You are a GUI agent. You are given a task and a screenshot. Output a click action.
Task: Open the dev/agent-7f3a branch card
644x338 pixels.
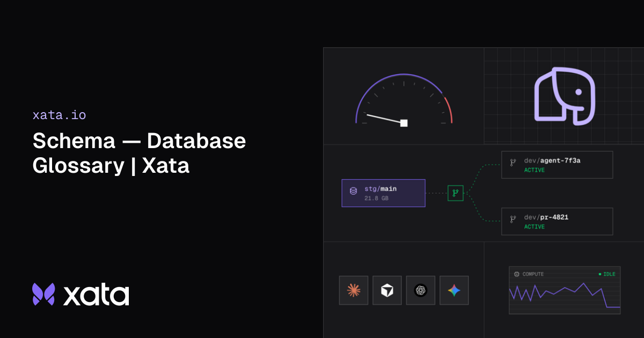(x=557, y=165)
